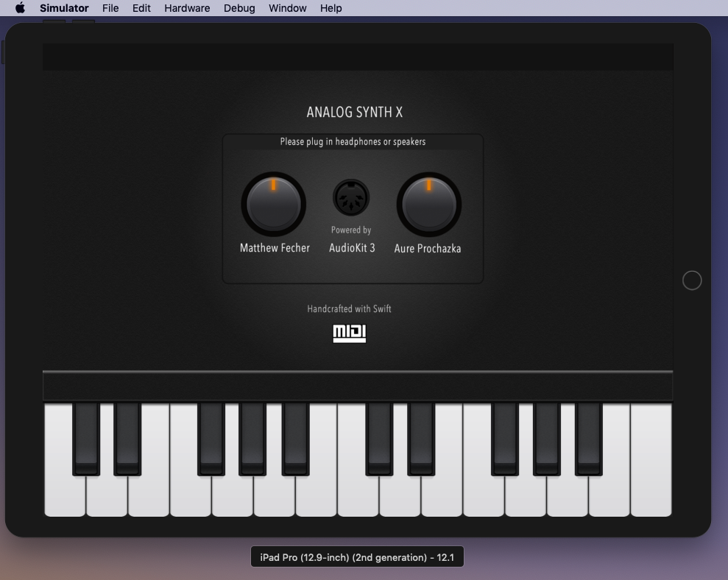Screen dimensions: 728x580
Task: Play the G white key in lower octave
Action: (232, 495)
